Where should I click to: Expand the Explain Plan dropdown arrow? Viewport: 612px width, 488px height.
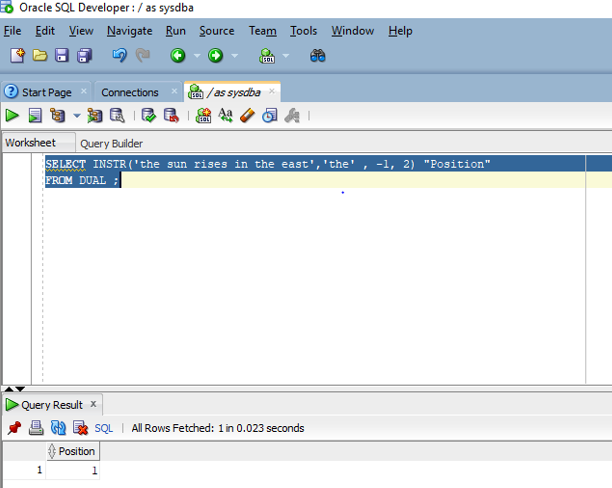pos(77,116)
